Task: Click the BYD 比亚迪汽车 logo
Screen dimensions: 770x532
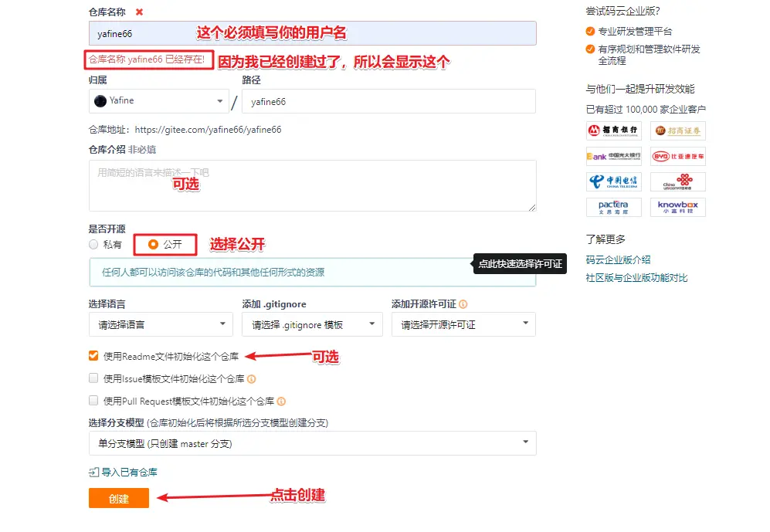Action: (x=678, y=156)
